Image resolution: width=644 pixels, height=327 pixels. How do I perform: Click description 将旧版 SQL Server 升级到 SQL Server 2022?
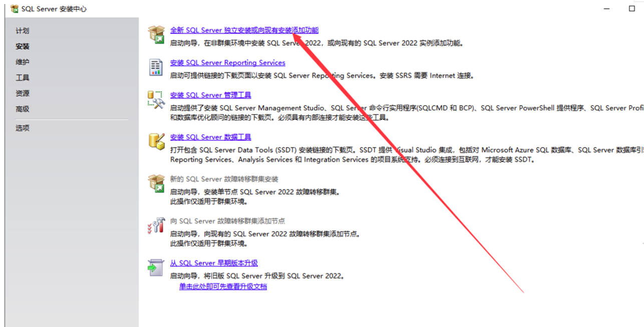pyautogui.click(x=257, y=276)
